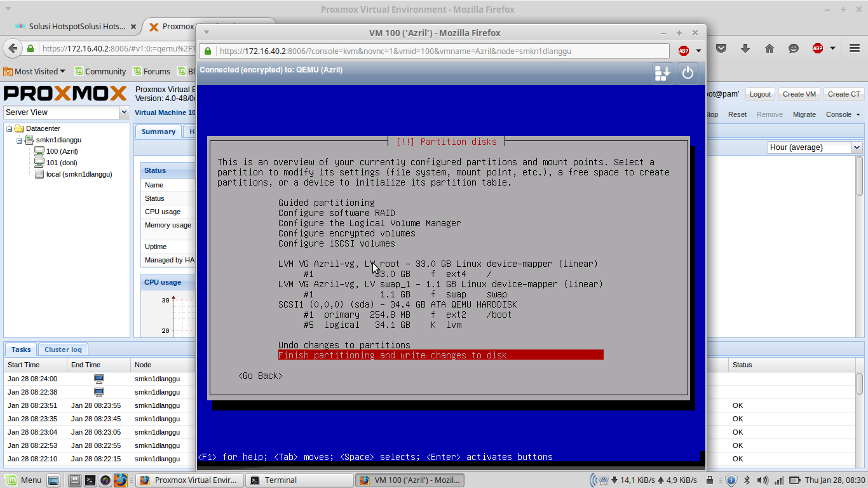Viewport: 868px width, 488px height.
Task: Switch to the Tasks tab
Action: coord(21,349)
